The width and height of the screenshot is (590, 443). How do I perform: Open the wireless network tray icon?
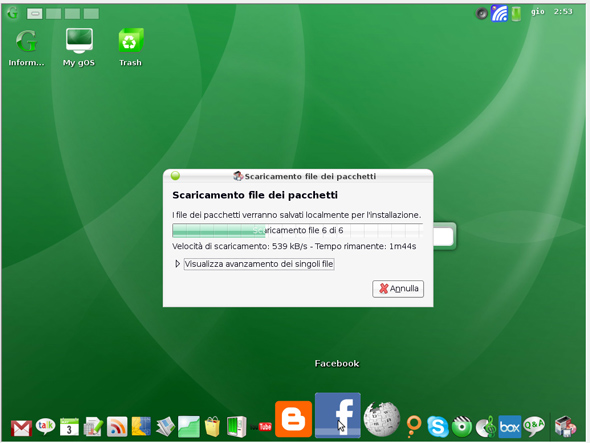pos(499,14)
